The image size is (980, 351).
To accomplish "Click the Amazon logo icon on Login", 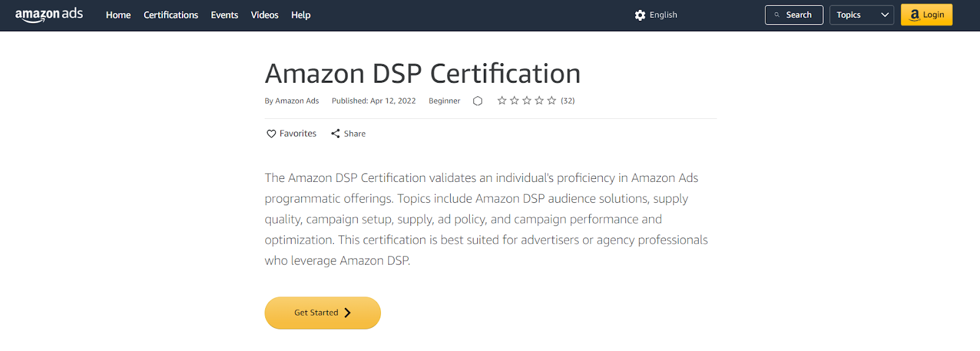I will click(915, 15).
